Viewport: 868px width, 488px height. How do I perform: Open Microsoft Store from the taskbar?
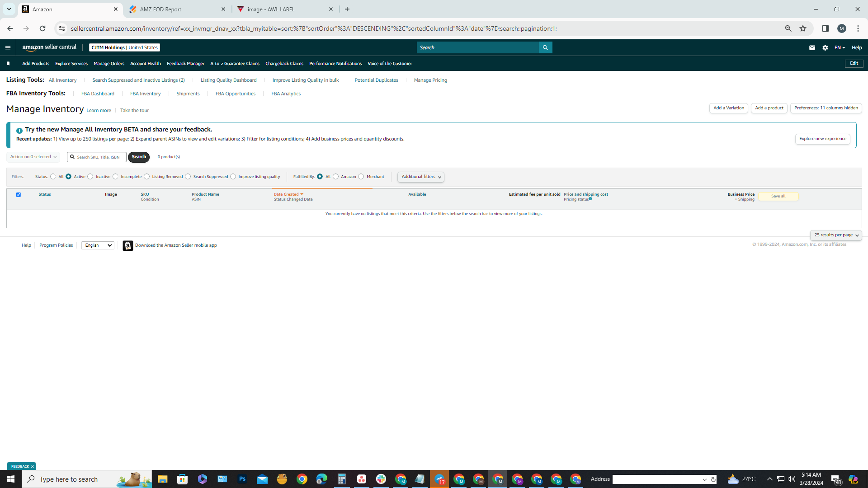click(x=183, y=479)
